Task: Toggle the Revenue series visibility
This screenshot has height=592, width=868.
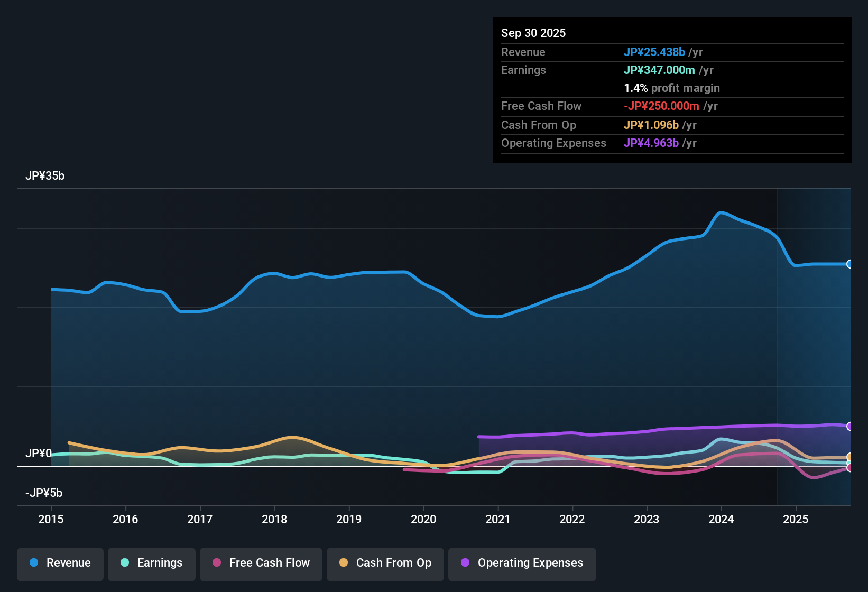Action: [x=60, y=563]
